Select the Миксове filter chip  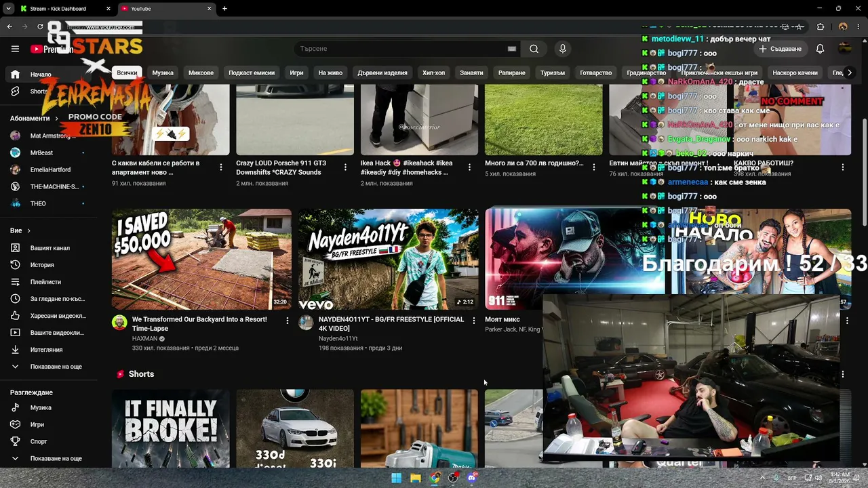click(201, 73)
